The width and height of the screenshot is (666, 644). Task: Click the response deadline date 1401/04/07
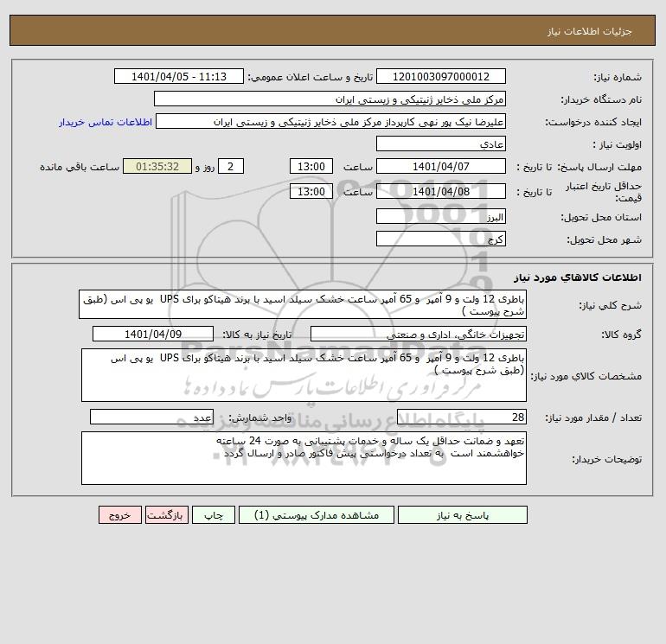(x=441, y=167)
